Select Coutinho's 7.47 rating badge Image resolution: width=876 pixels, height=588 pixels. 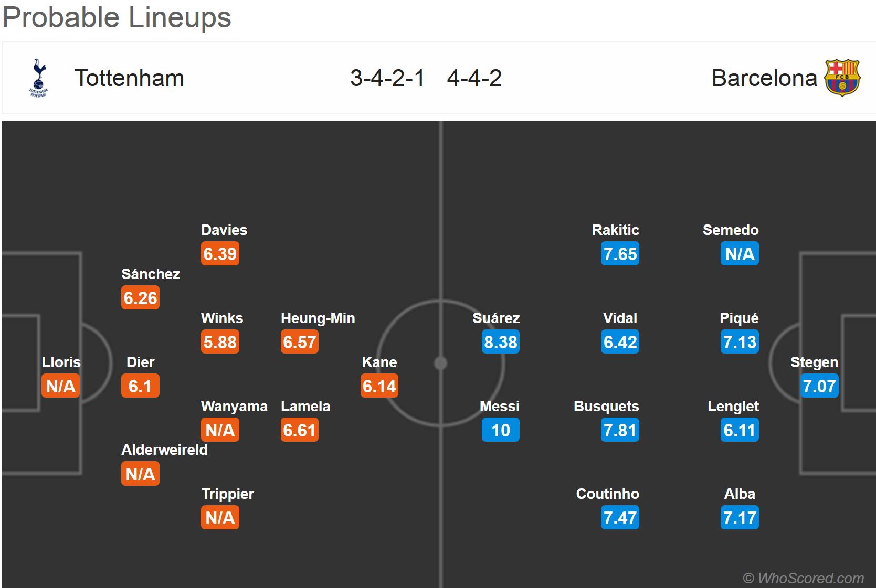[620, 518]
